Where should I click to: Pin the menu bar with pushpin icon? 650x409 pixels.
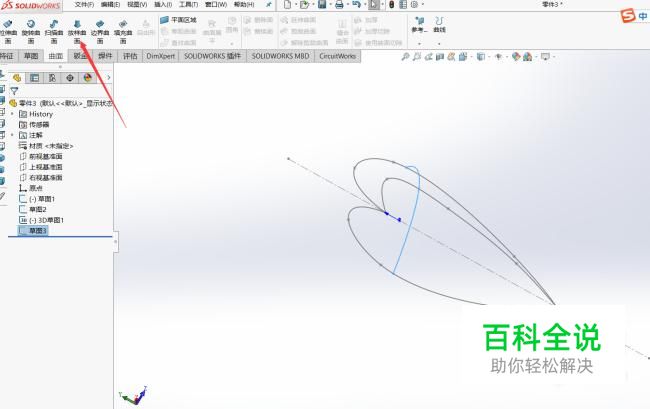tap(269, 5)
